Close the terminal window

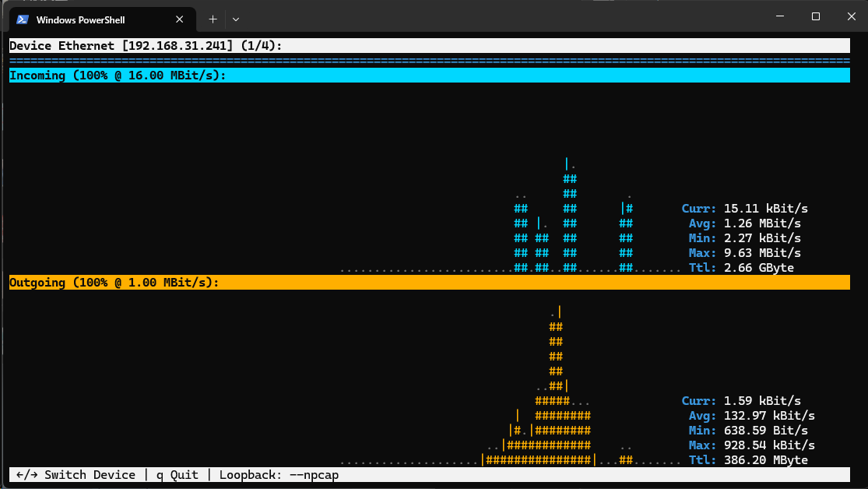[852, 16]
